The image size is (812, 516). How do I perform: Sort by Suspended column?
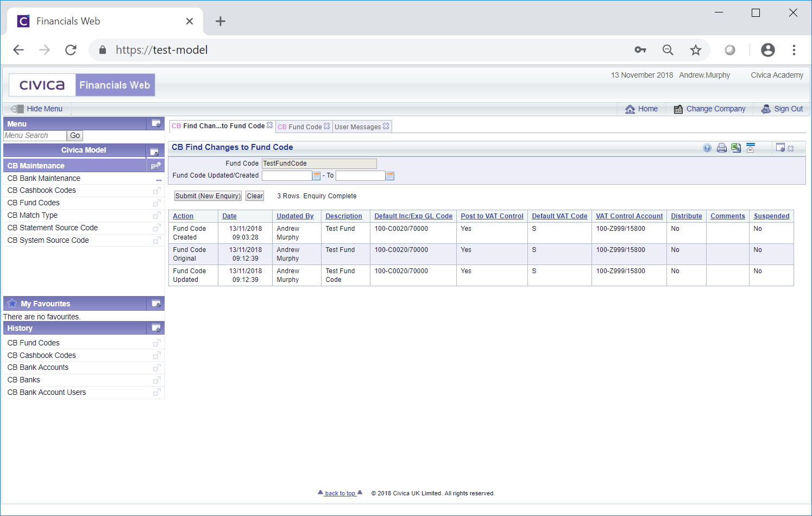(772, 216)
